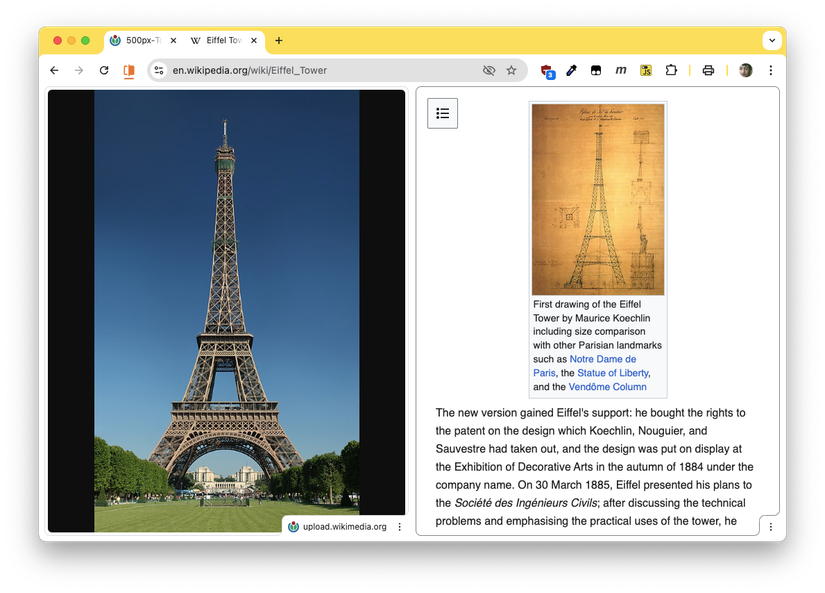The width and height of the screenshot is (825, 593).
Task: Toggle the hide-eye icon in address bar
Action: point(489,70)
